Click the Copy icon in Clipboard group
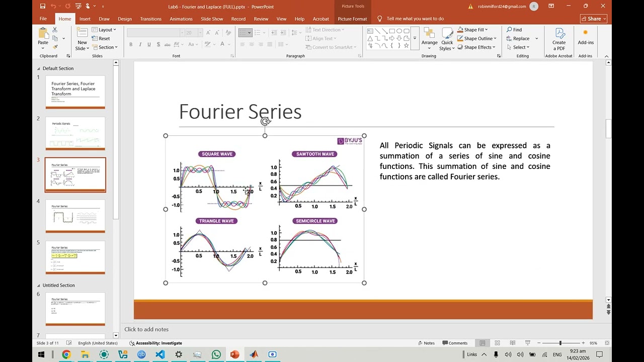644x362 pixels. click(x=55, y=38)
